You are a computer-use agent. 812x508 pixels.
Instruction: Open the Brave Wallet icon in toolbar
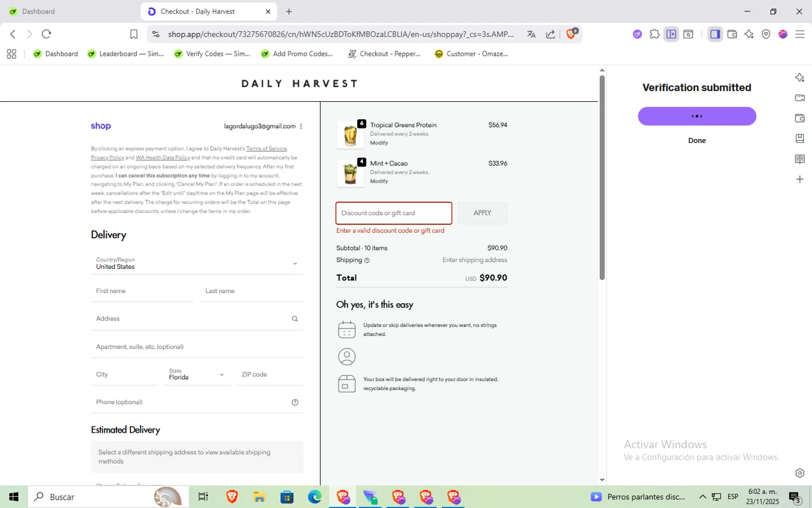732,34
